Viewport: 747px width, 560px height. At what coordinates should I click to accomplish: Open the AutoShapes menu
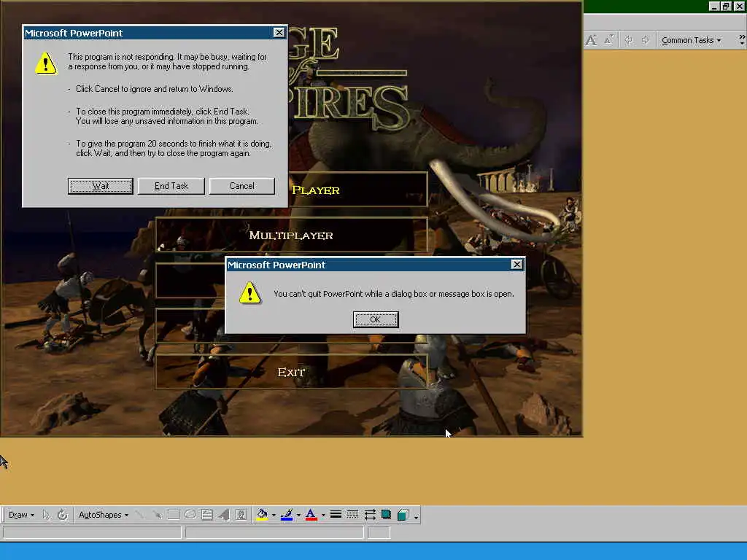103,515
